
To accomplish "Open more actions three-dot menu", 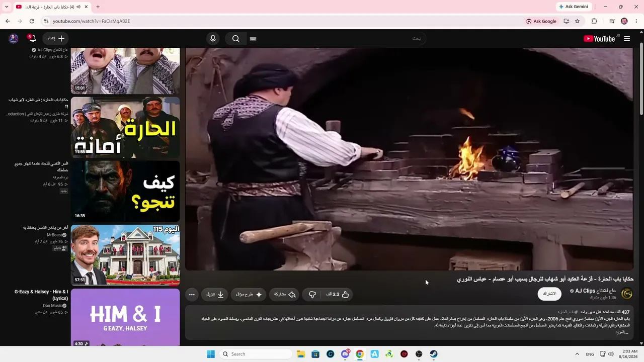I will [192, 295].
